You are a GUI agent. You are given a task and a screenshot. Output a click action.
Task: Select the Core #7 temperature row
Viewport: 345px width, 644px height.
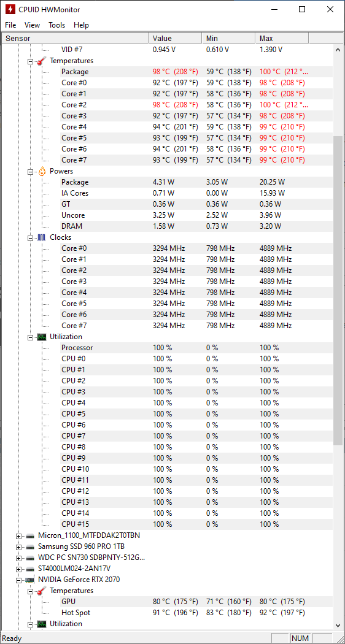click(196, 160)
